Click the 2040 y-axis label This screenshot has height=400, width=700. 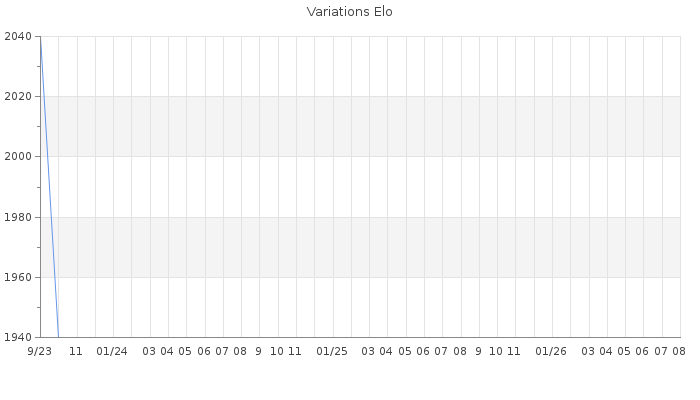(18, 36)
